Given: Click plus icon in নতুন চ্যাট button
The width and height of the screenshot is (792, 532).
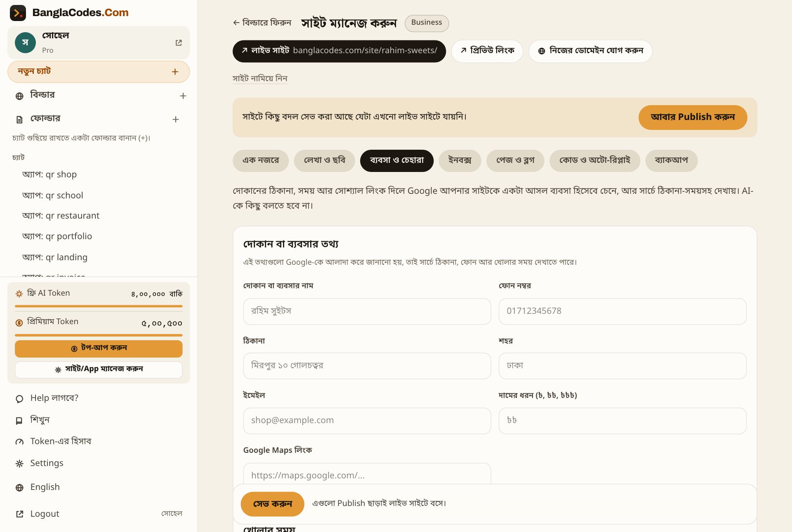Looking at the screenshot, I should tap(175, 72).
